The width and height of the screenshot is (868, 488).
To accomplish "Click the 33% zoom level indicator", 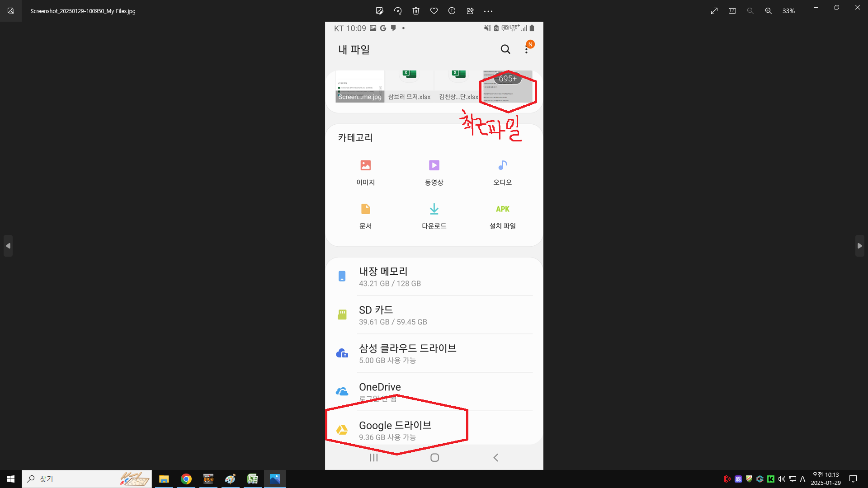I will click(788, 11).
